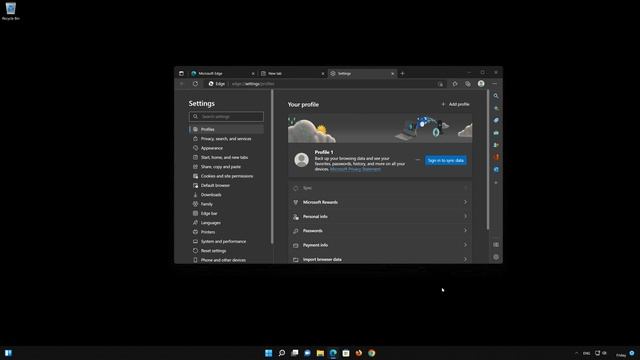The height and width of the screenshot is (360, 640).
Task: Expand the Payment info row chevron
Action: pyautogui.click(x=465, y=245)
